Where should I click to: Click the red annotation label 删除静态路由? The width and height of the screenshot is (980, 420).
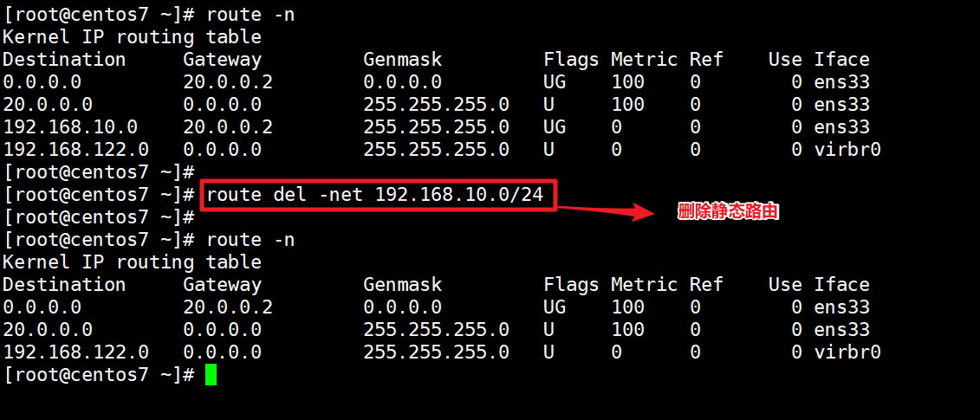(x=728, y=211)
